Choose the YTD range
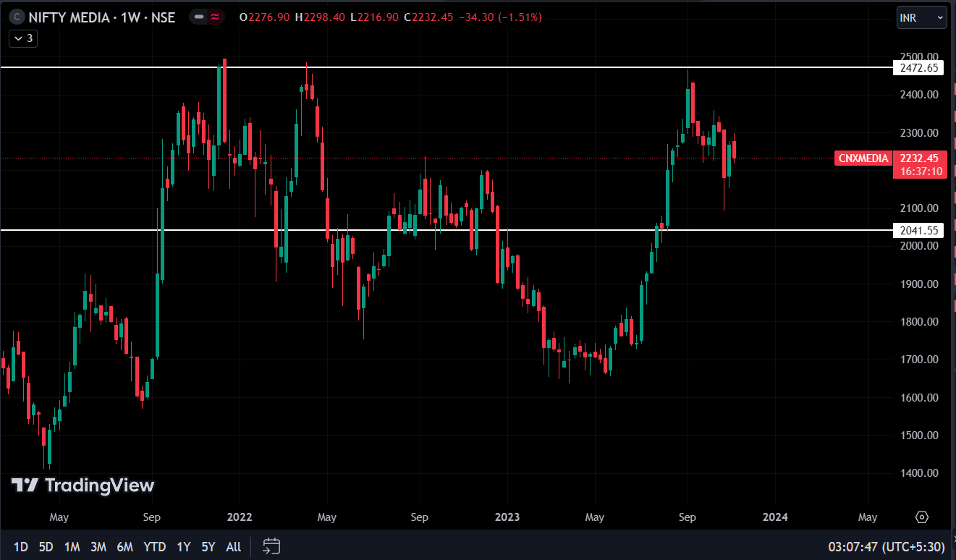The image size is (956, 560). [x=154, y=547]
